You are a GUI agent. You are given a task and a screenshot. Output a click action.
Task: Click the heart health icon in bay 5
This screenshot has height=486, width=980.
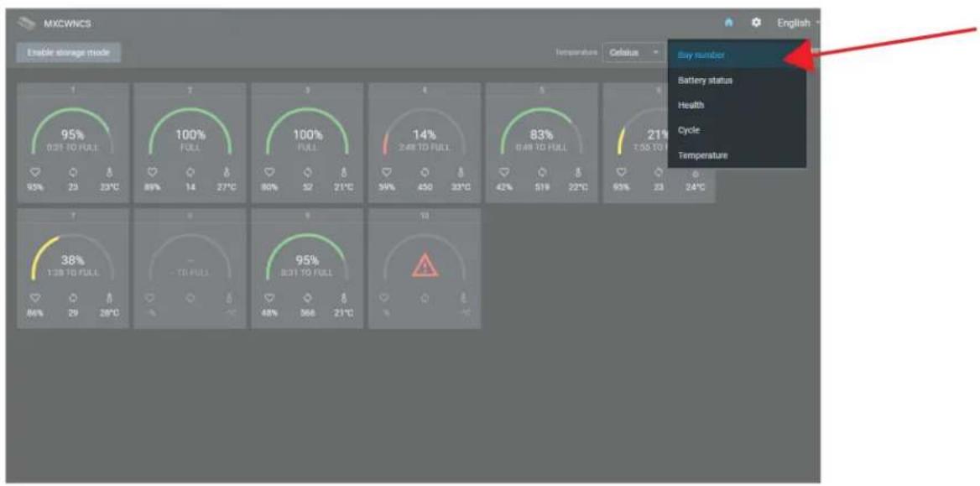503,171
